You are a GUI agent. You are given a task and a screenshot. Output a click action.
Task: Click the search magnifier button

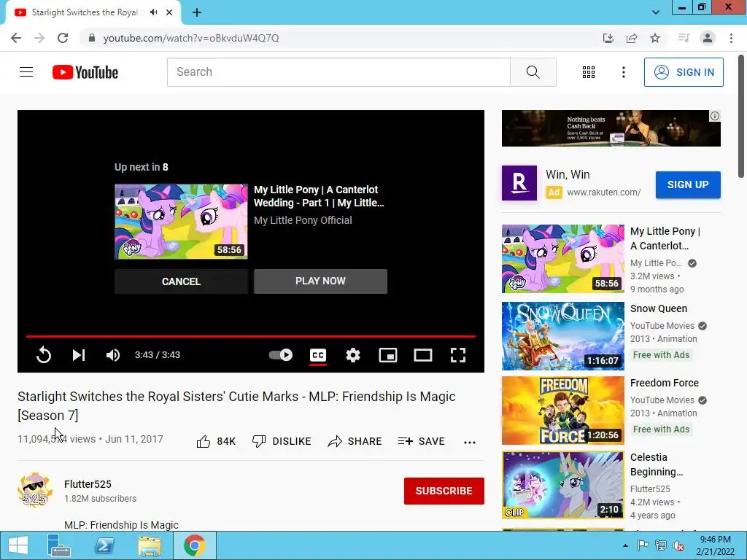[533, 72]
